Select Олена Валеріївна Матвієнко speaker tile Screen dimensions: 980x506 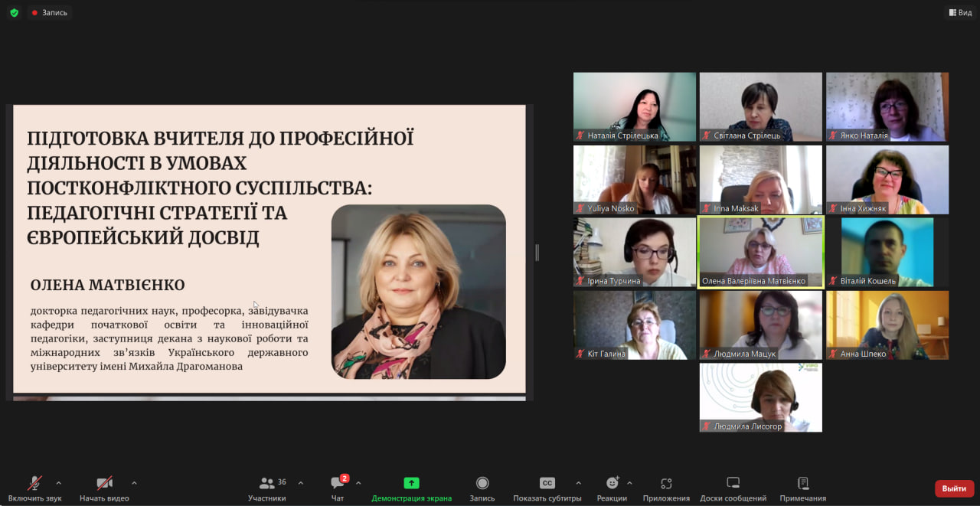point(761,253)
